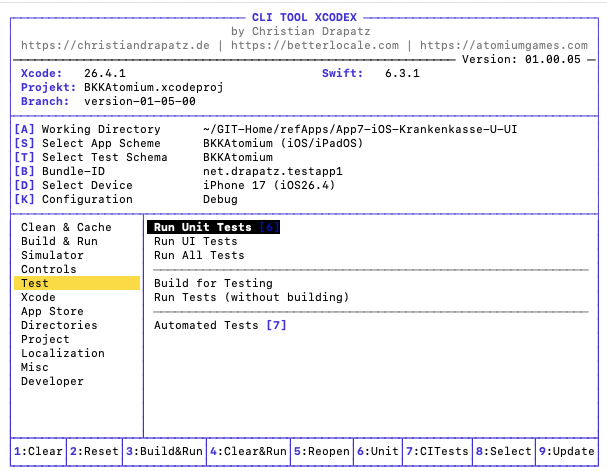This screenshot has height=471, width=607.
Task: Click the 2:Reset footer button
Action: [94, 451]
